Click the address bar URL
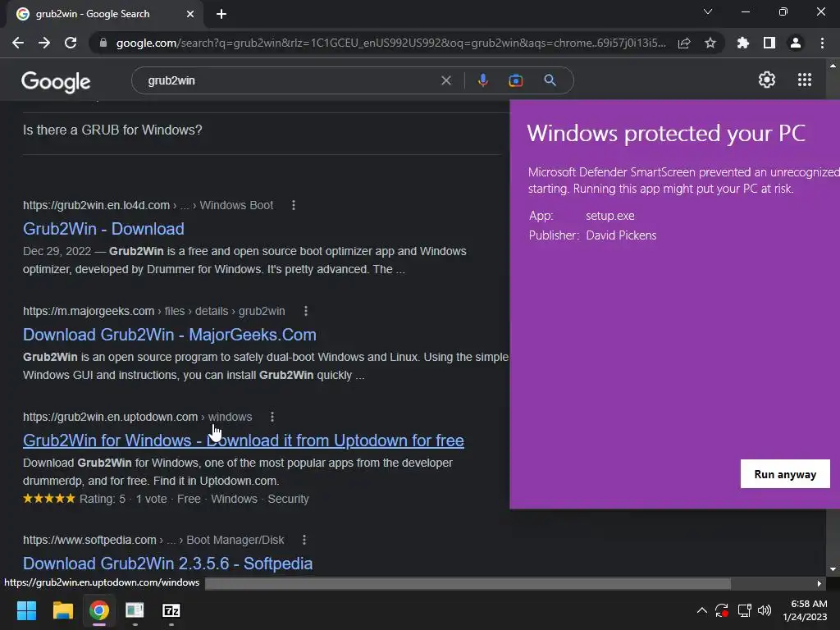 click(x=391, y=43)
